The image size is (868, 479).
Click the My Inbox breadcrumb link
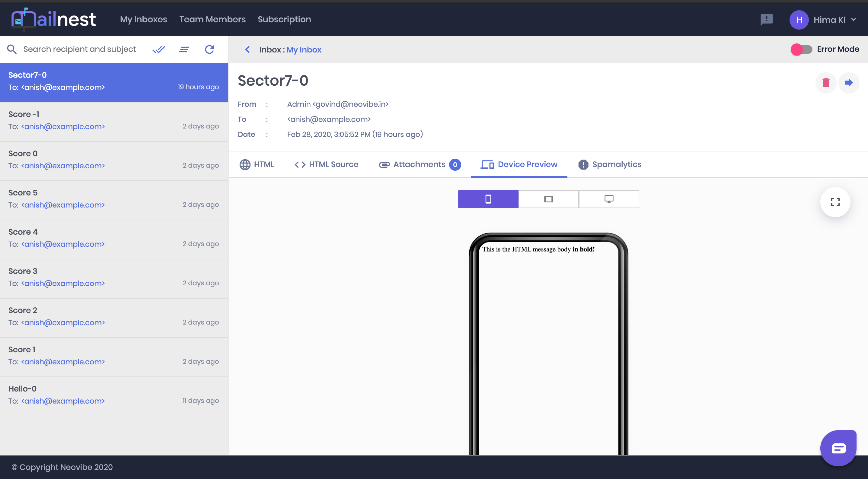coord(304,49)
